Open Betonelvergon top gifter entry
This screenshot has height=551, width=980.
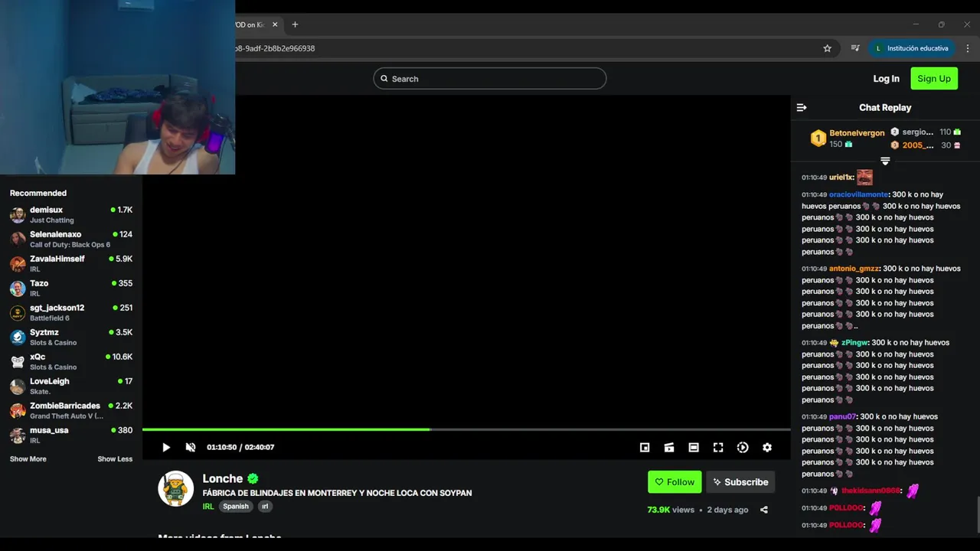coord(848,139)
